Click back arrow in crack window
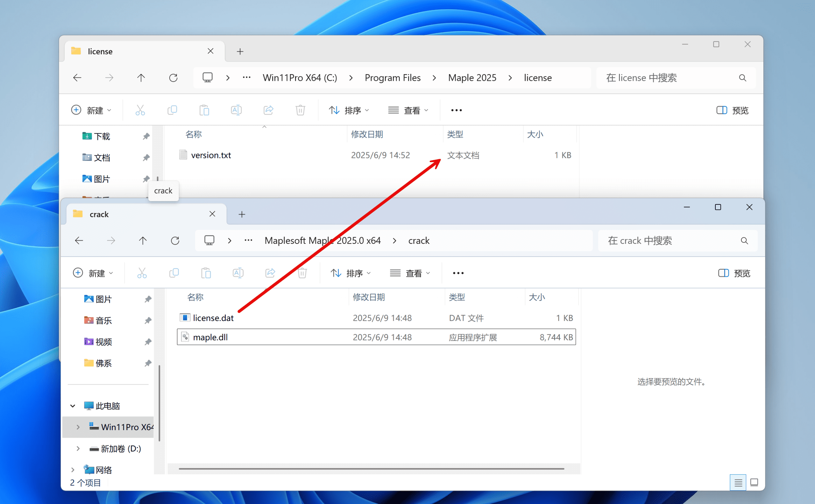Image resolution: width=815 pixels, height=504 pixels. click(79, 241)
